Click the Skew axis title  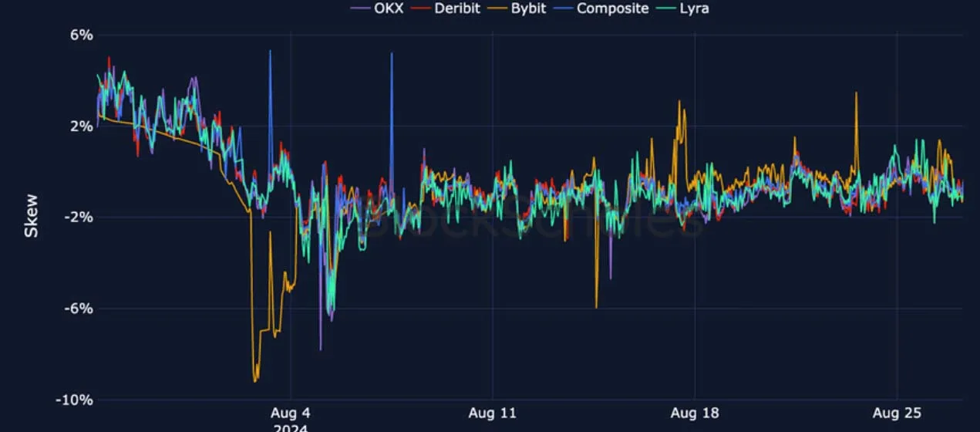pos(32,215)
